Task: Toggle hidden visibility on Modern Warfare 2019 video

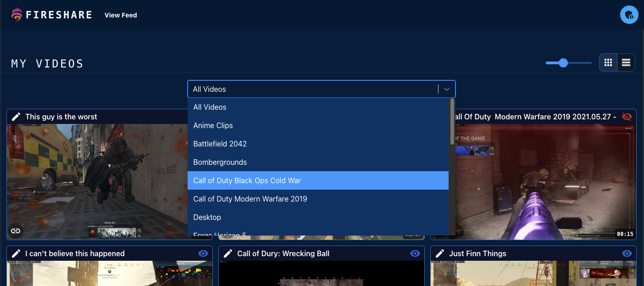Action: point(627,117)
